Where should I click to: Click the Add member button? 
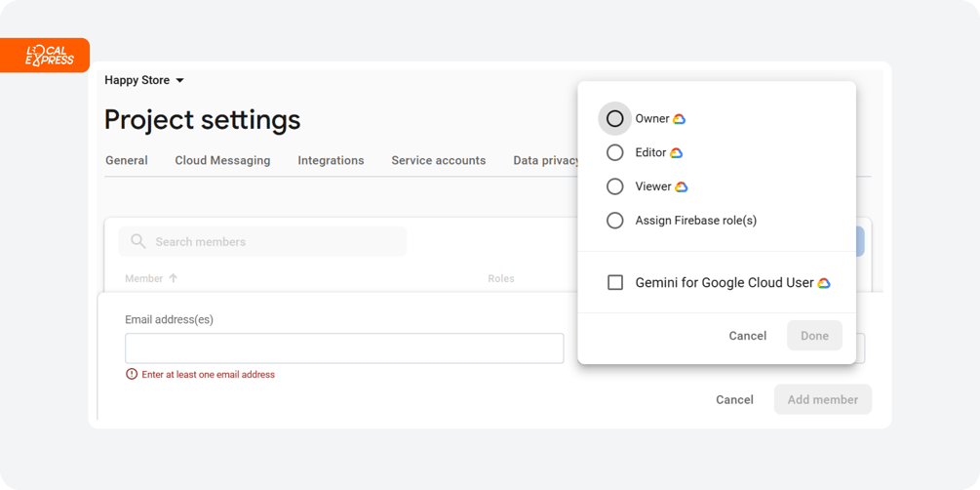click(x=822, y=399)
